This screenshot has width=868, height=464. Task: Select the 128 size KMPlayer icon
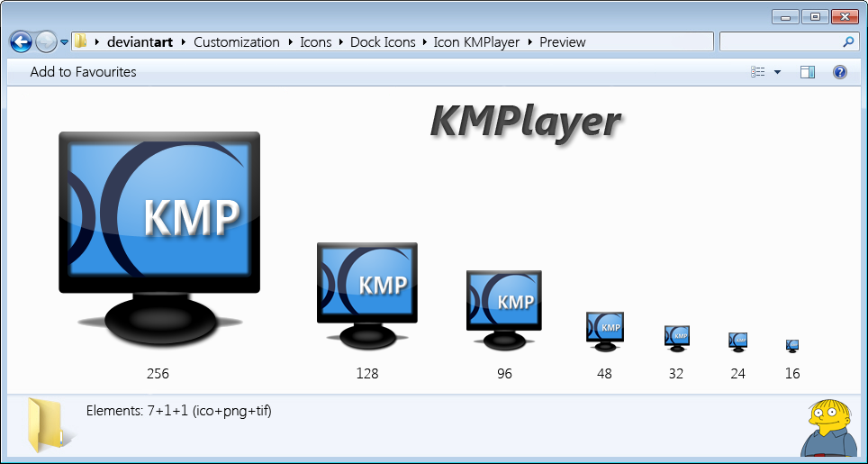(367, 296)
